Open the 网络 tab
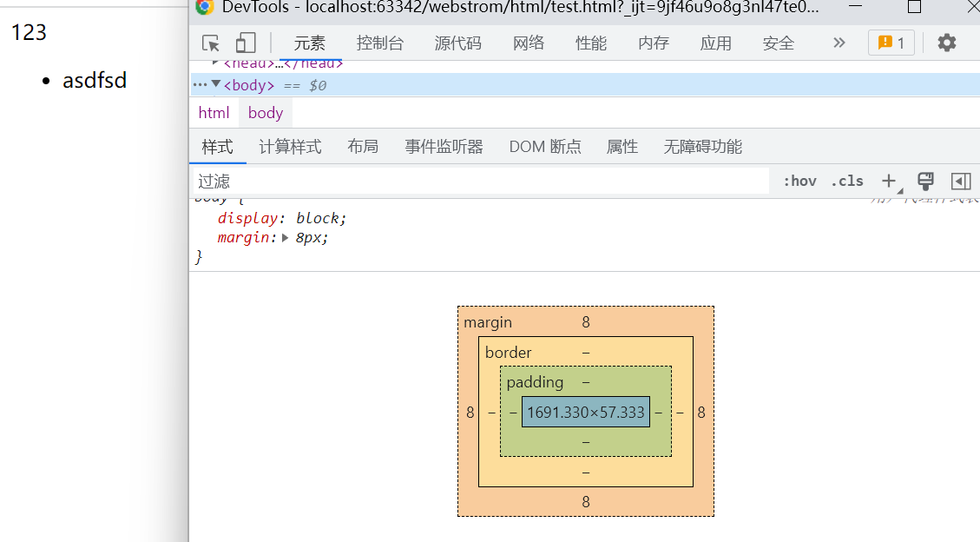This screenshot has width=980, height=542. 529,43
